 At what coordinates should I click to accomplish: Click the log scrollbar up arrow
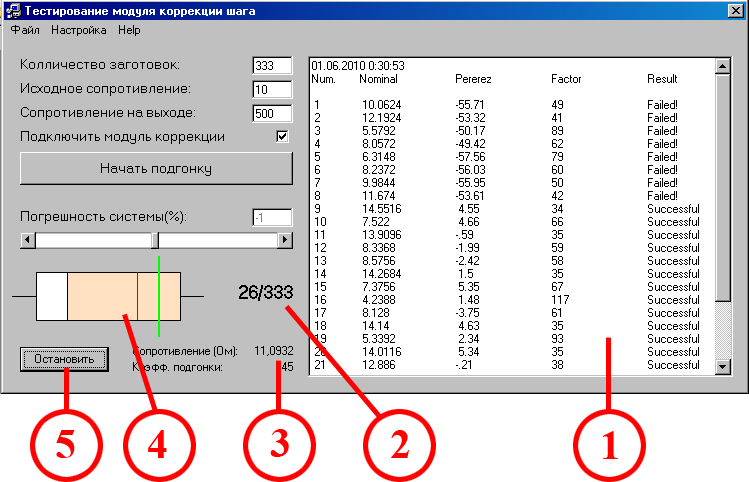coord(723,66)
